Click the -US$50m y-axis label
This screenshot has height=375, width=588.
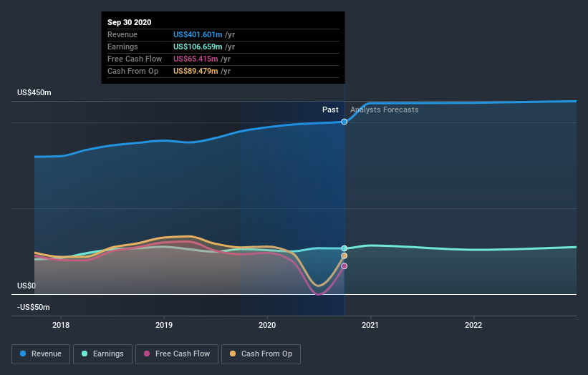[34, 307]
